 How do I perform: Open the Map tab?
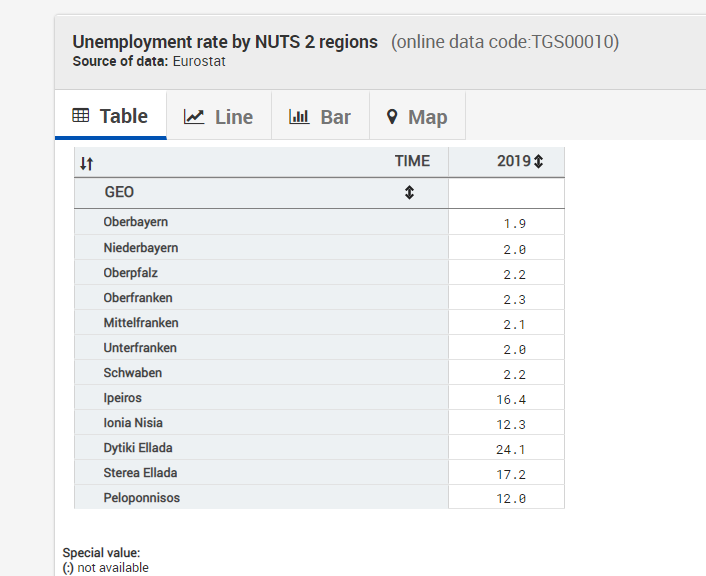[417, 117]
